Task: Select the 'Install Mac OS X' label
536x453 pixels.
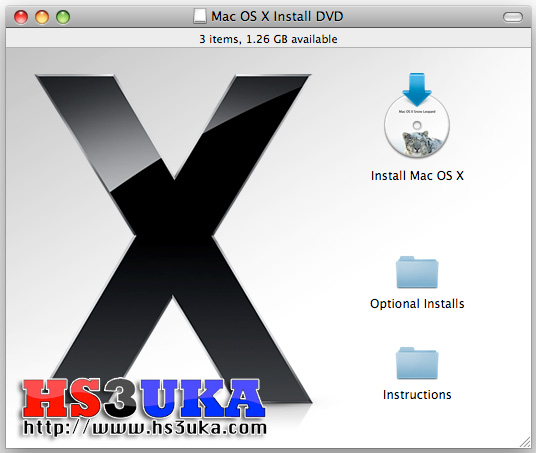Action: [x=417, y=176]
